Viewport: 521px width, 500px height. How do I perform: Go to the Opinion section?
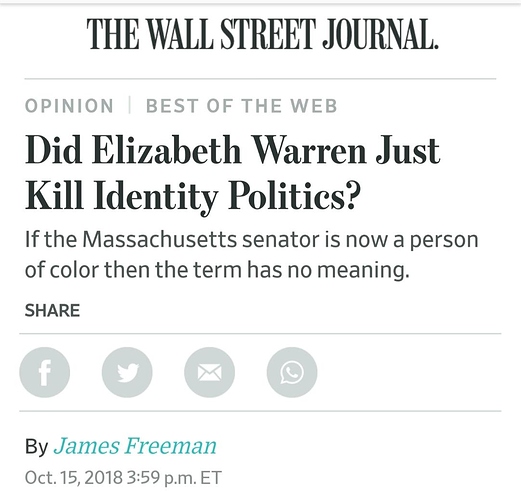pyautogui.click(x=69, y=106)
